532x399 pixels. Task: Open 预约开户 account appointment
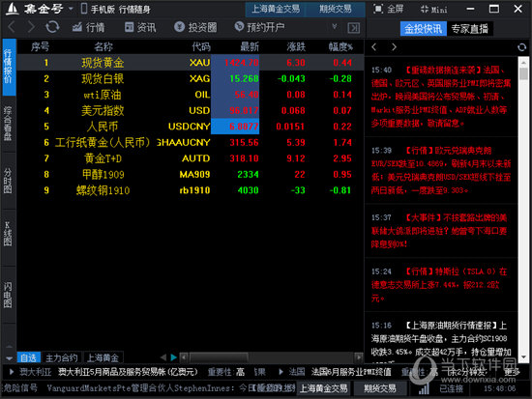(260, 27)
